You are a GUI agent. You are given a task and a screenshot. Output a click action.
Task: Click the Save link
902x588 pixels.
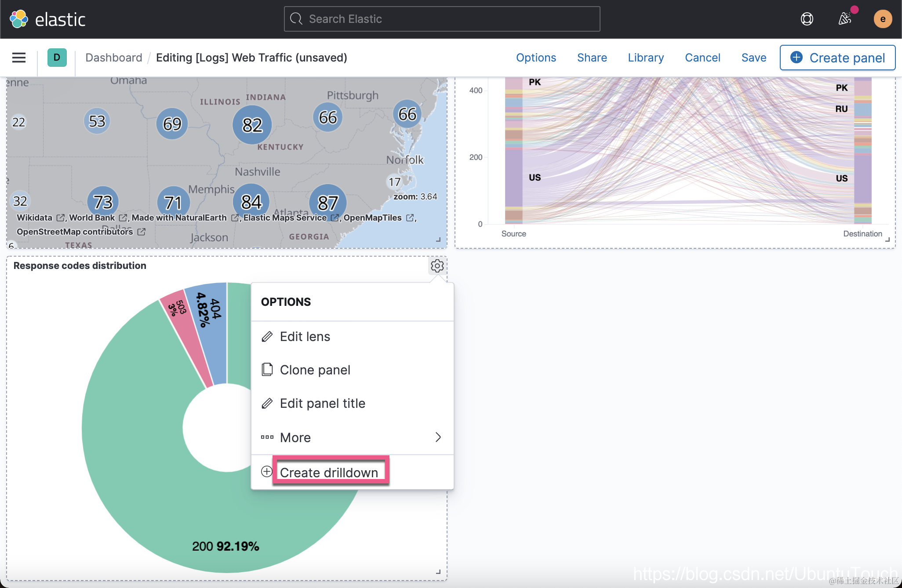tap(753, 58)
